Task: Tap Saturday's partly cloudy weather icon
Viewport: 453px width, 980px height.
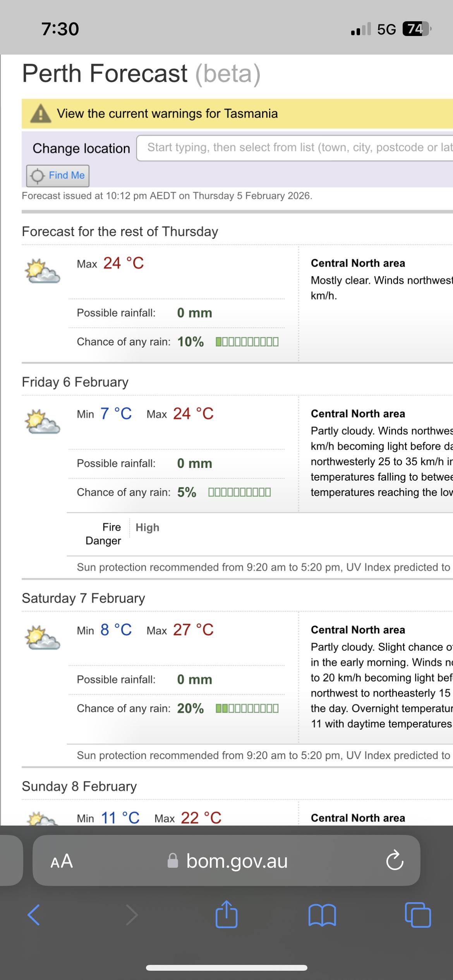Action: coord(42,637)
